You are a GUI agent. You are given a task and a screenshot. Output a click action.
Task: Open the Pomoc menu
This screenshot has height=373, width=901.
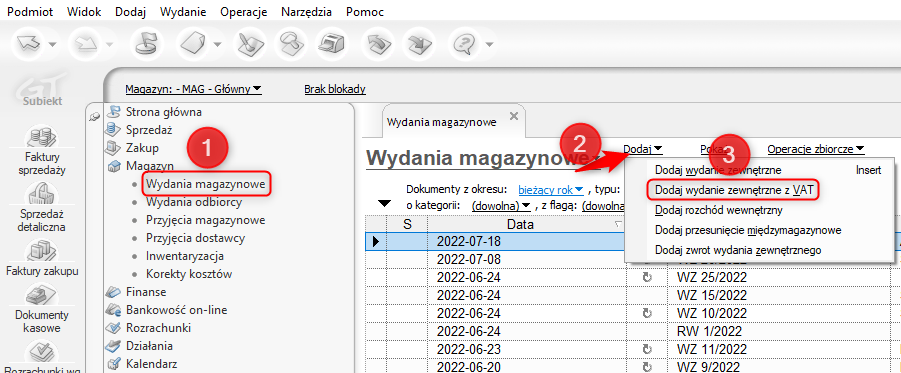click(x=365, y=11)
